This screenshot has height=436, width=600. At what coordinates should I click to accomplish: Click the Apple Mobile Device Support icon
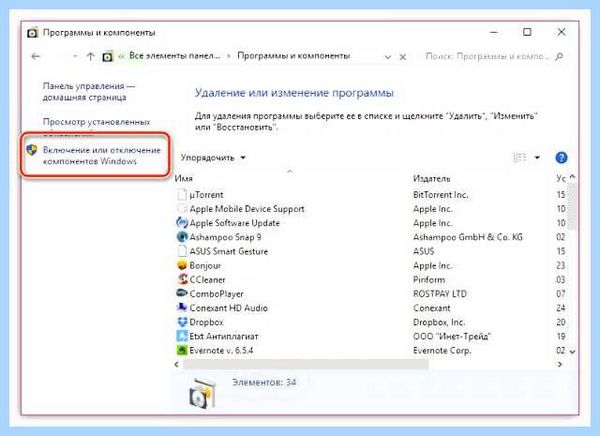(x=182, y=209)
